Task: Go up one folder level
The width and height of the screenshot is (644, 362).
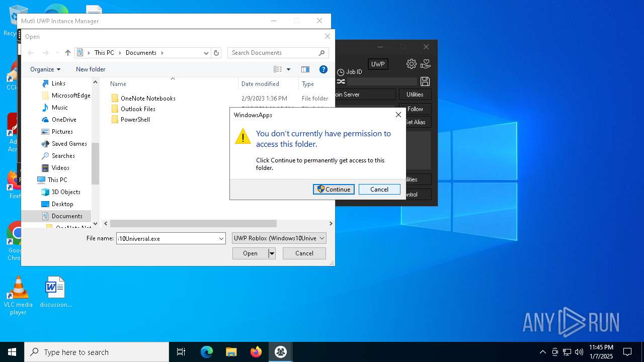Action: tap(68, 53)
